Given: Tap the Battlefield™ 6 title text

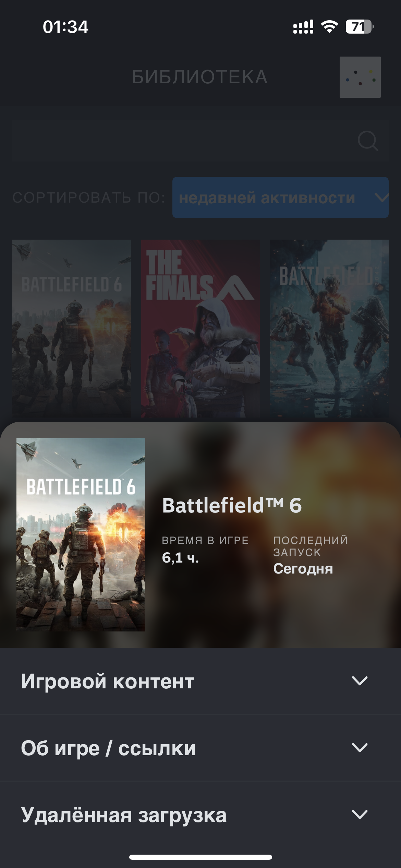Looking at the screenshot, I should coord(232,505).
